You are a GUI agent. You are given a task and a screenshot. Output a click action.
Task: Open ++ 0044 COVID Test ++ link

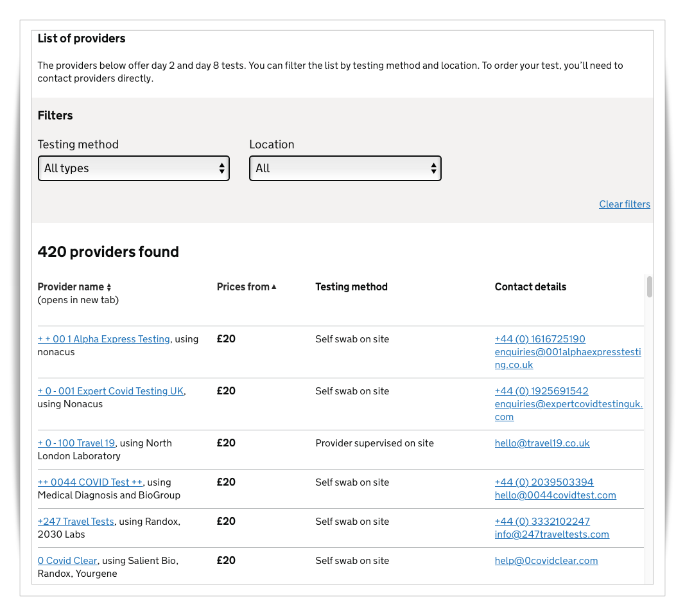point(90,482)
